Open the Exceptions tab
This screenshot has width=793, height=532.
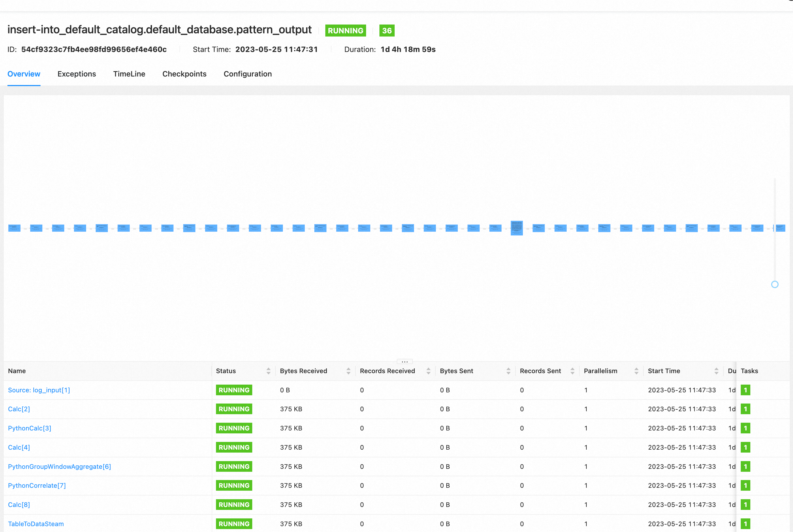77,74
